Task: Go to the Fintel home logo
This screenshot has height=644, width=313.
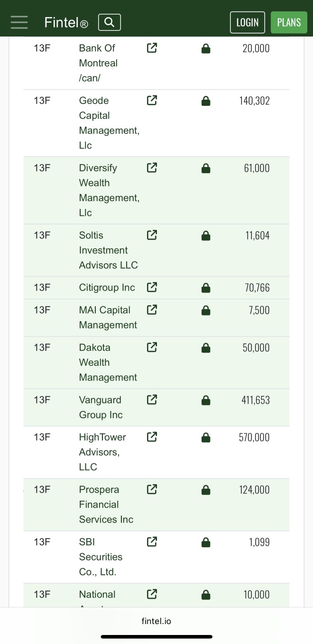Action: (66, 22)
